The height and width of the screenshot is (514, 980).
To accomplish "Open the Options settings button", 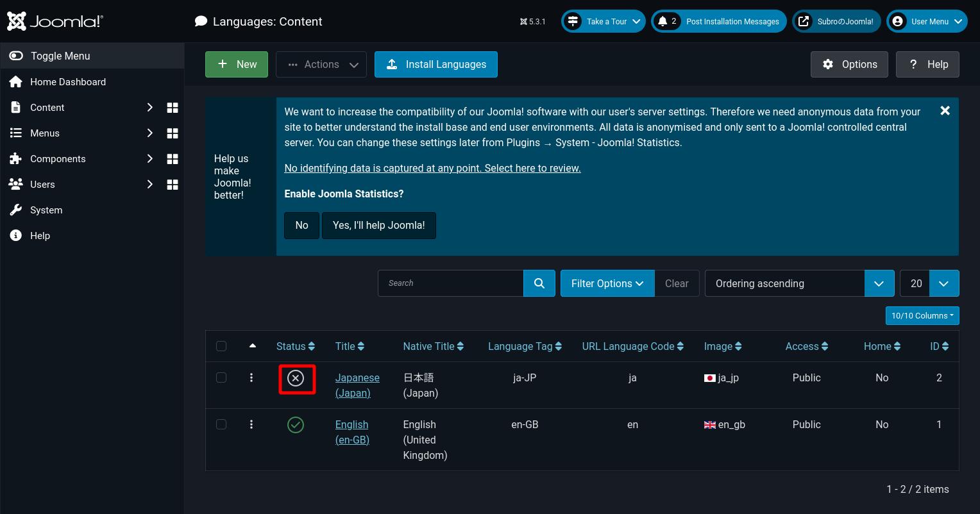I will 849,64.
